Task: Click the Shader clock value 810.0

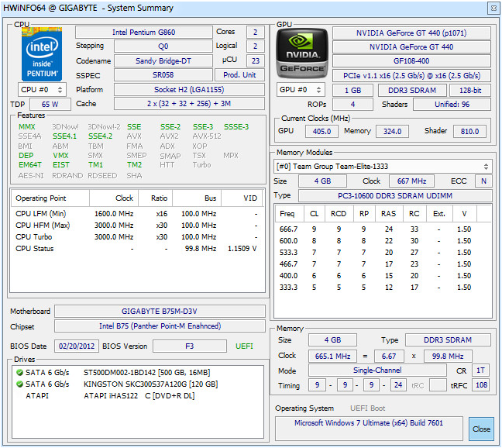Action: [469, 131]
